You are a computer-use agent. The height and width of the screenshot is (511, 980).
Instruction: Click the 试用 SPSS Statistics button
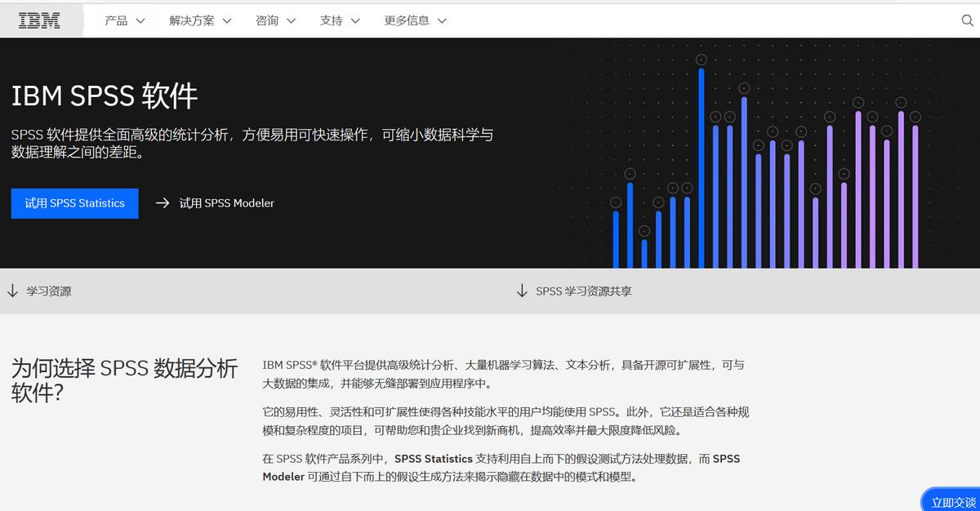[74, 203]
